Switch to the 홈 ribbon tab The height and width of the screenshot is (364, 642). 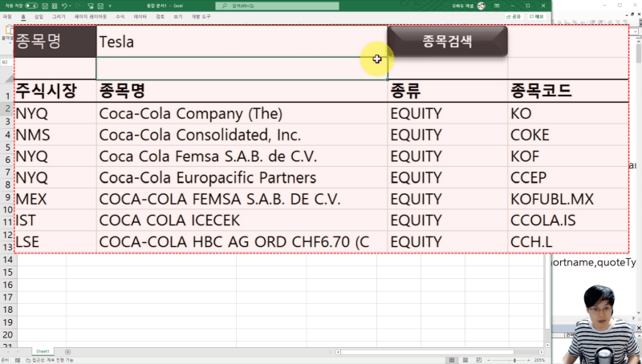(23, 16)
